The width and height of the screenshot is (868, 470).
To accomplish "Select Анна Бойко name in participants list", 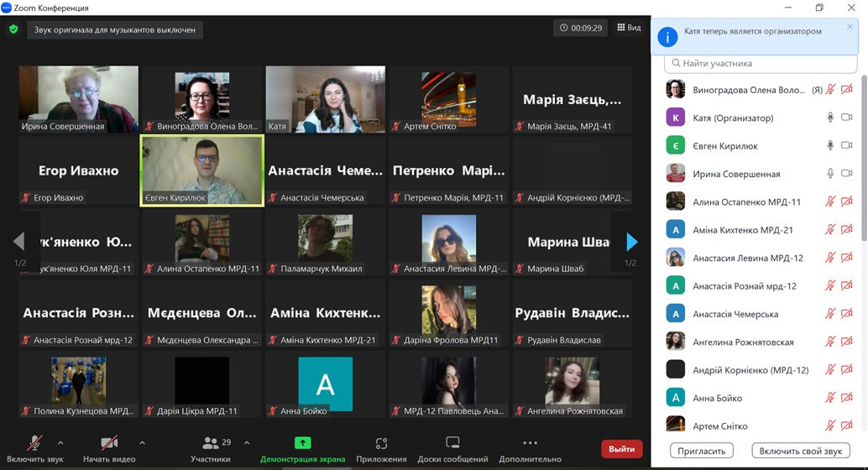I will click(718, 398).
